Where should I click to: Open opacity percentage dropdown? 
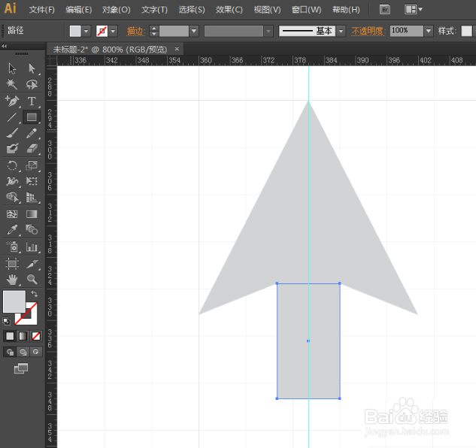point(429,31)
